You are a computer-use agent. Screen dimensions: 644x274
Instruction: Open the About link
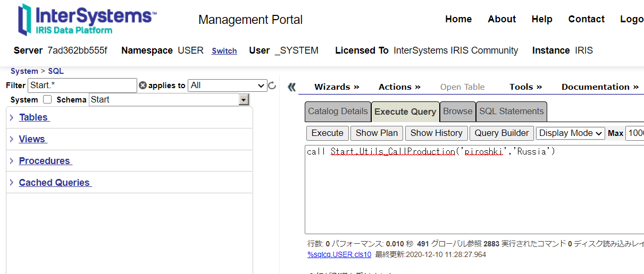pos(501,19)
